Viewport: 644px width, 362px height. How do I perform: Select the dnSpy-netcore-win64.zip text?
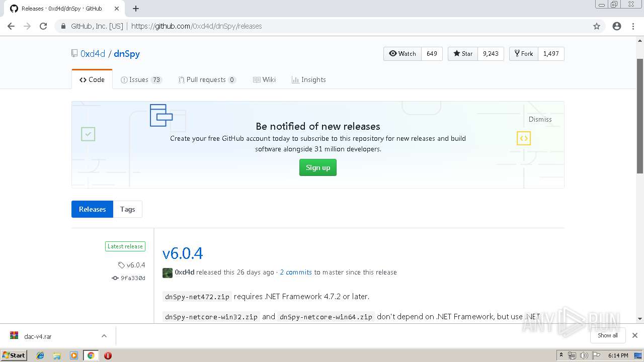[326, 317]
